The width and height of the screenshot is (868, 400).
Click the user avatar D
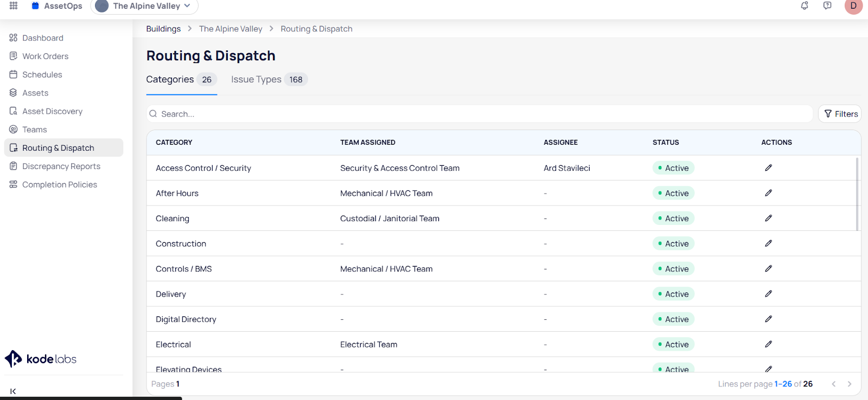point(853,6)
